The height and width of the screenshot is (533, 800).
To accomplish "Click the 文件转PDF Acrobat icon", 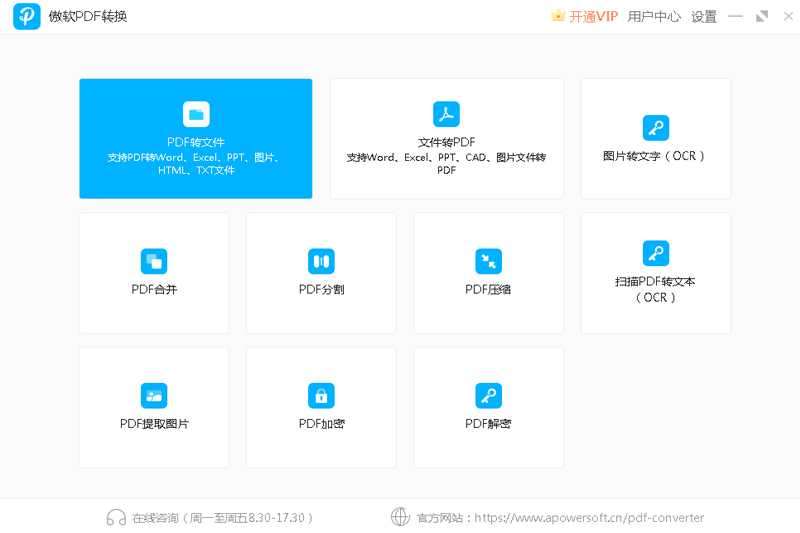I will pos(446,114).
